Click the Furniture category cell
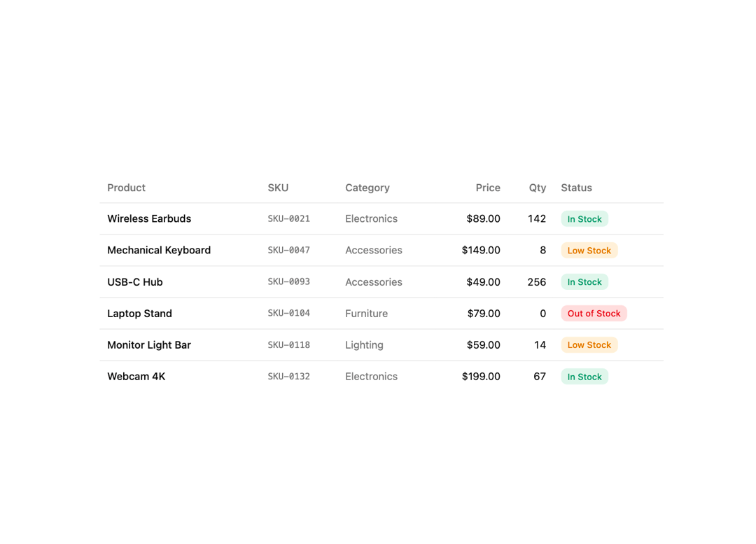This screenshot has width=756, height=544. click(x=366, y=314)
